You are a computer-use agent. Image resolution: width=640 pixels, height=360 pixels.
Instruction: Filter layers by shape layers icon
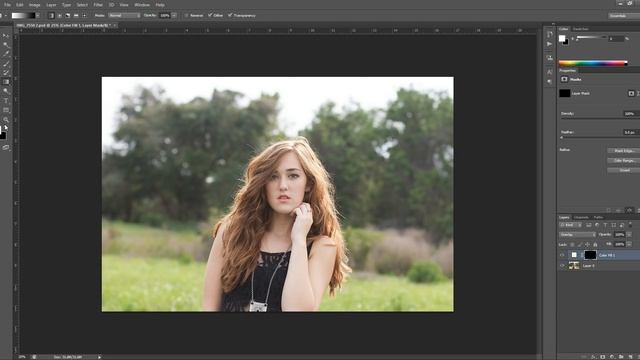coord(613,225)
